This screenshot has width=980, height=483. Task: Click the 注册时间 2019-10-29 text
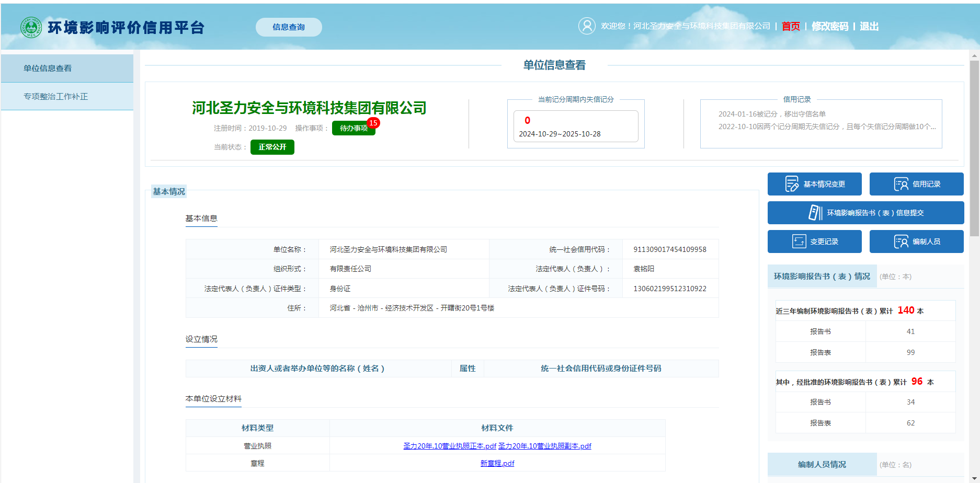coord(250,128)
